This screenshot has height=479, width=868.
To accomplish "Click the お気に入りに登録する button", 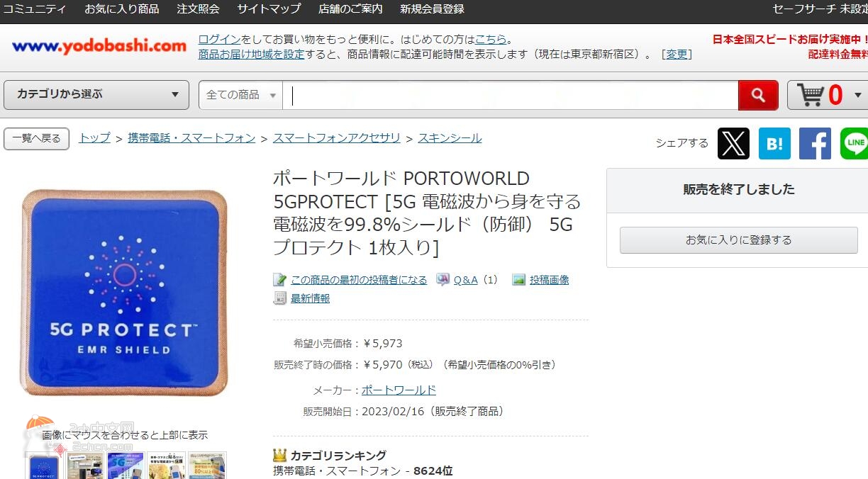I will [738, 240].
